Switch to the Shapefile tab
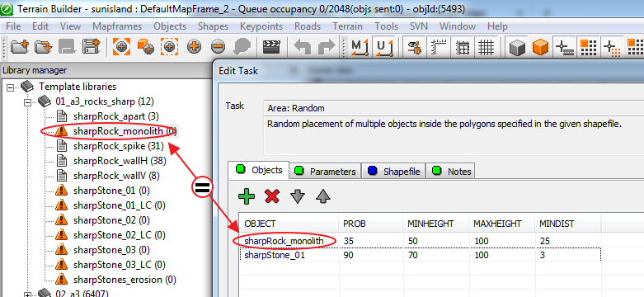This screenshot has width=644, height=297. [x=393, y=172]
